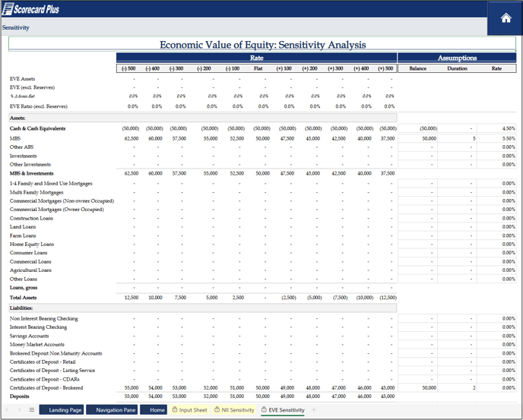The height and width of the screenshot is (420, 523).
Task: Open the Home sheet tab
Action: (154, 410)
